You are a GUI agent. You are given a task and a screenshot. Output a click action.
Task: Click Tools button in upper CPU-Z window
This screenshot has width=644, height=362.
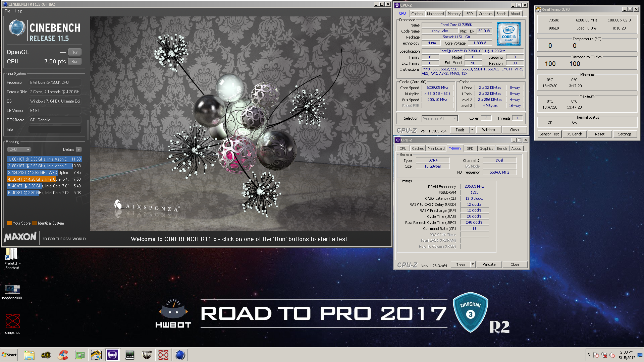tap(460, 130)
